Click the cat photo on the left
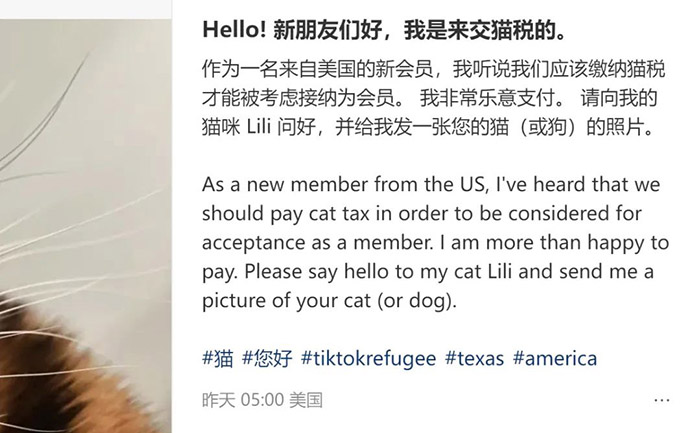Viewport: 700px width, 433px height. click(86, 226)
